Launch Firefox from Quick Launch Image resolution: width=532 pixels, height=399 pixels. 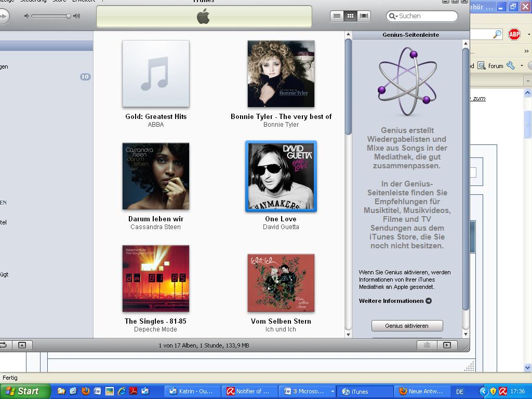[x=86, y=391]
